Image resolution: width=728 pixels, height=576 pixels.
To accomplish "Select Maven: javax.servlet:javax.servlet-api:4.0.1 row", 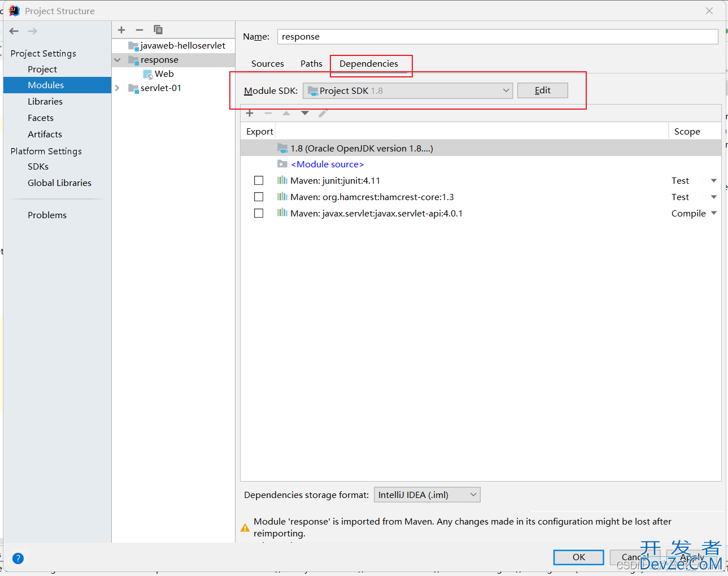I will pos(481,214).
